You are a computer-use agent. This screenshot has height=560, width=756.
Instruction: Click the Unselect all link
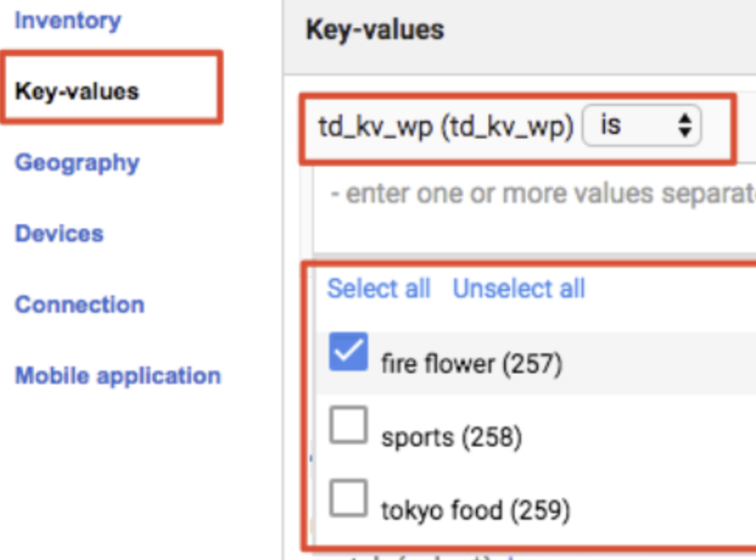(x=519, y=289)
